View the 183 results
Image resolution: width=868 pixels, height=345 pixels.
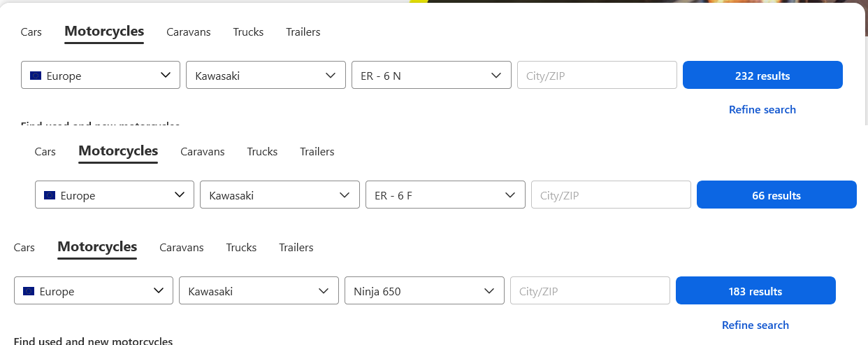(x=755, y=290)
